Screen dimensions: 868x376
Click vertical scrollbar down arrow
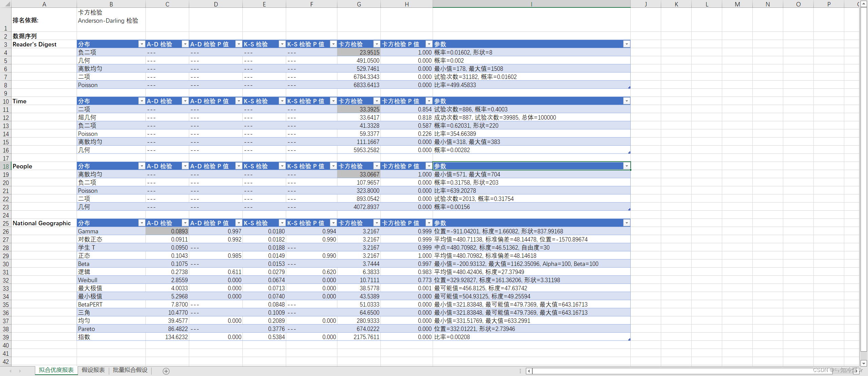tap(864, 363)
